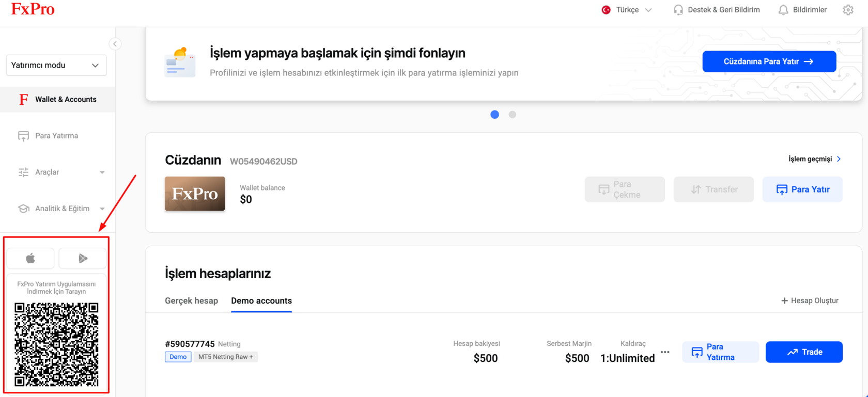Click the Demo badge on the account
Viewport: 868px width, 397px height.
[x=178, y=357]
